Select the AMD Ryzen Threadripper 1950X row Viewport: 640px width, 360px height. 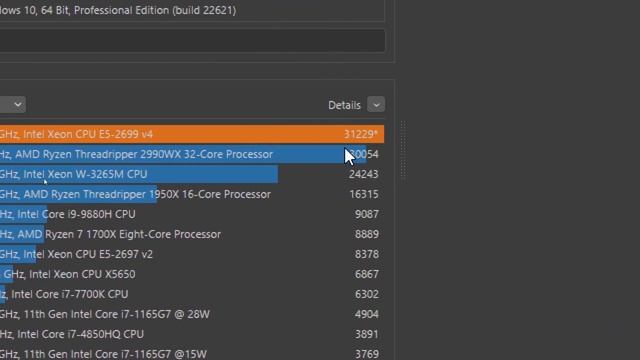[192, 194]
